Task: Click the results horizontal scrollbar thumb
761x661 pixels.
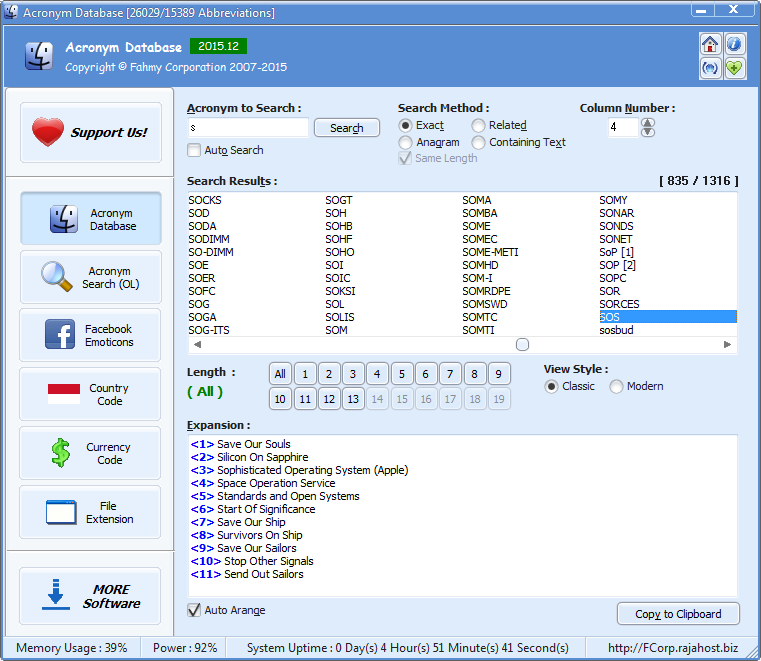Action: 522,345
